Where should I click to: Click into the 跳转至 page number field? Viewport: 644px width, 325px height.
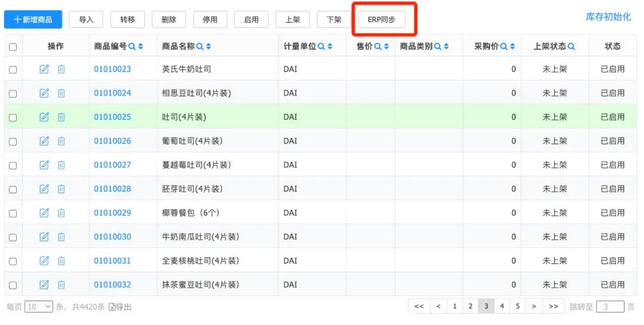pyautogui.click(x=610, y=307)
